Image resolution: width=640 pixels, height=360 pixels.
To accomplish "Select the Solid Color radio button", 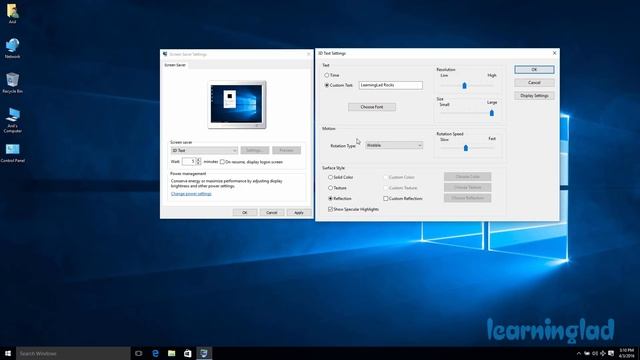I will (x=330, y=177).
